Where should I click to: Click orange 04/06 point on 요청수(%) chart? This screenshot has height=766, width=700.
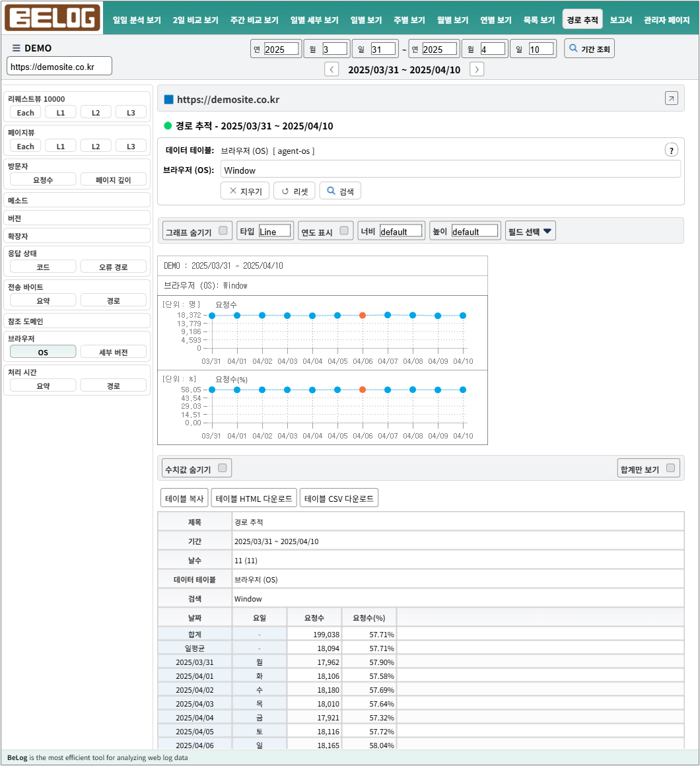point(363,390)
